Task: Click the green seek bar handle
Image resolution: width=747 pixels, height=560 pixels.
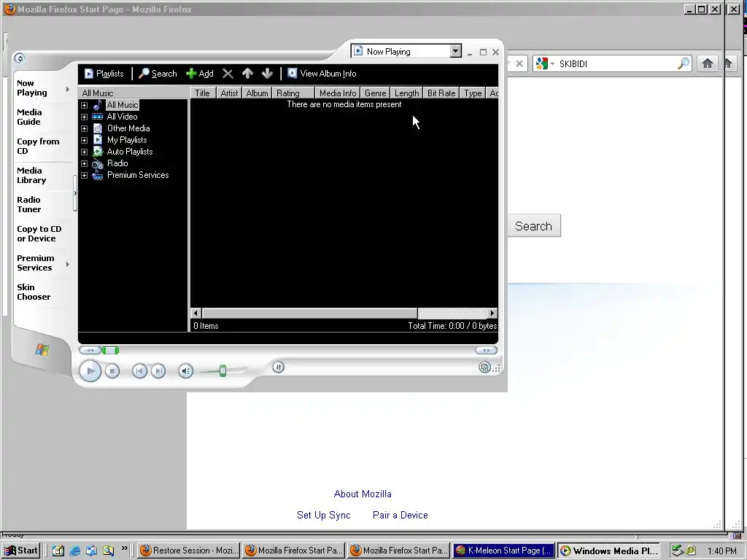Action: [111, 351]
